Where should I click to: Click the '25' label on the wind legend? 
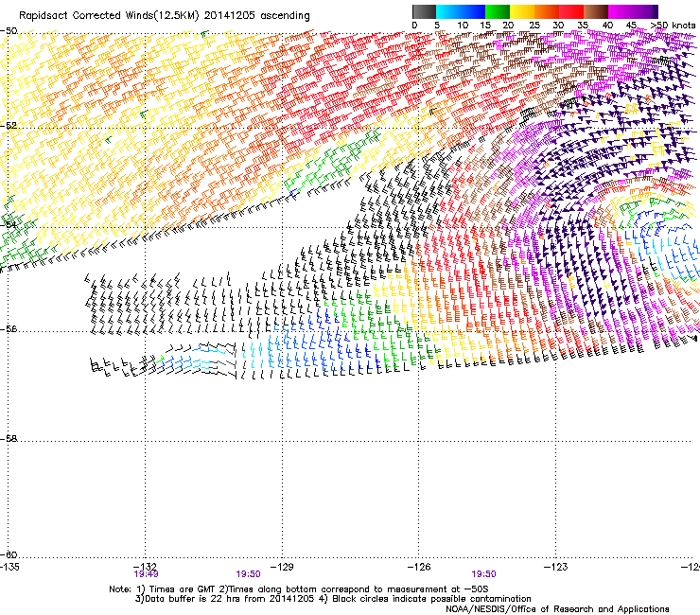click(x=534, y=26)
